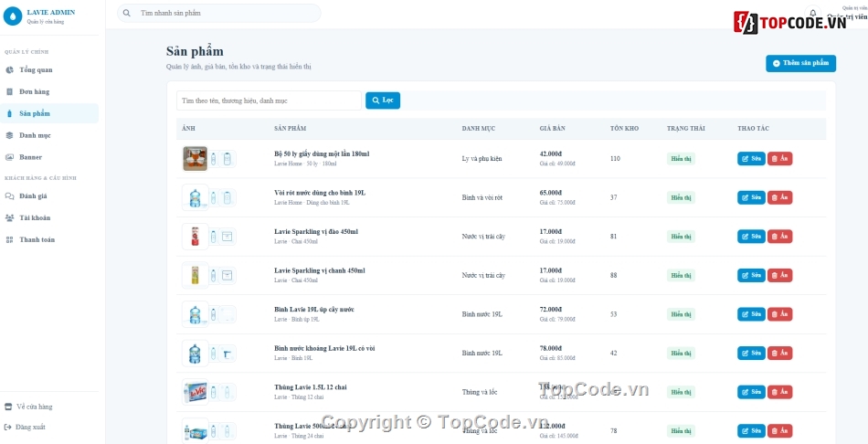This screenshot has height=444, width=868.
Task: Go to Đơn hàng in sidebar
Action: pyautogui.click(x=49, y=91)
